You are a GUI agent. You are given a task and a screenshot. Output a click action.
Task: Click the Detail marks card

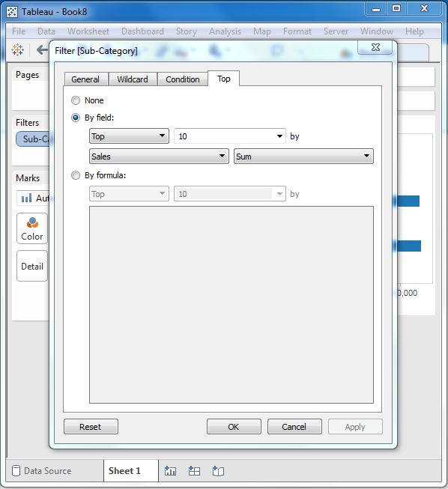tap(32, 266)
